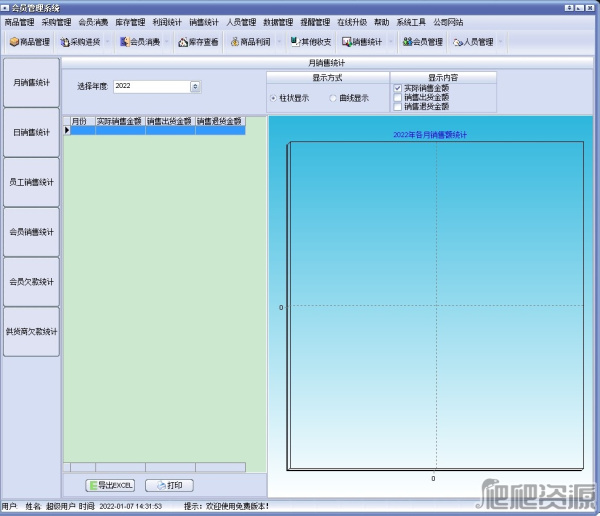
Task: Select the highlighted first table row
Action: coord(158,131)
